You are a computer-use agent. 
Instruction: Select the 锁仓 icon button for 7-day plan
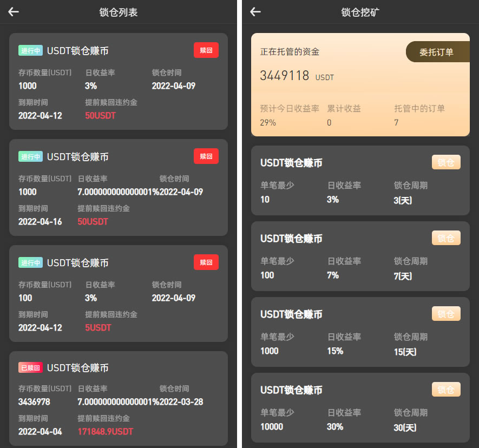click(445, 238)
